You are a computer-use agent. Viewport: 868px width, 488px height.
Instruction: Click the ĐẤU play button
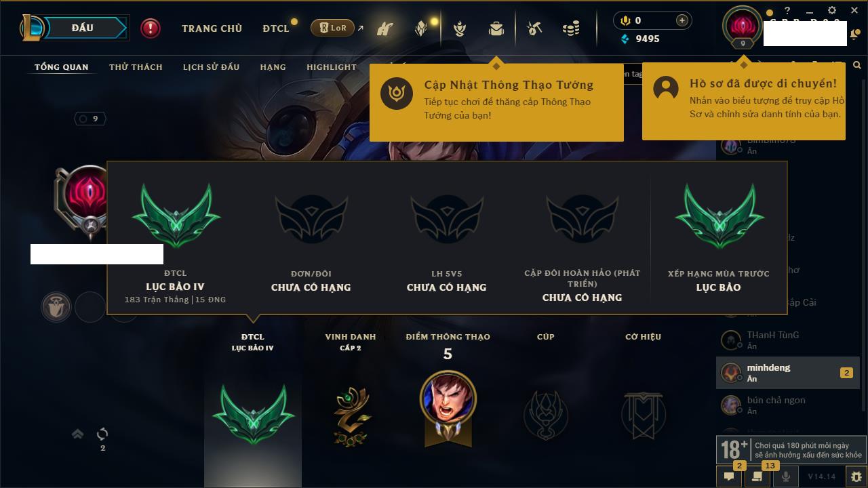click(x=82, y=28)
